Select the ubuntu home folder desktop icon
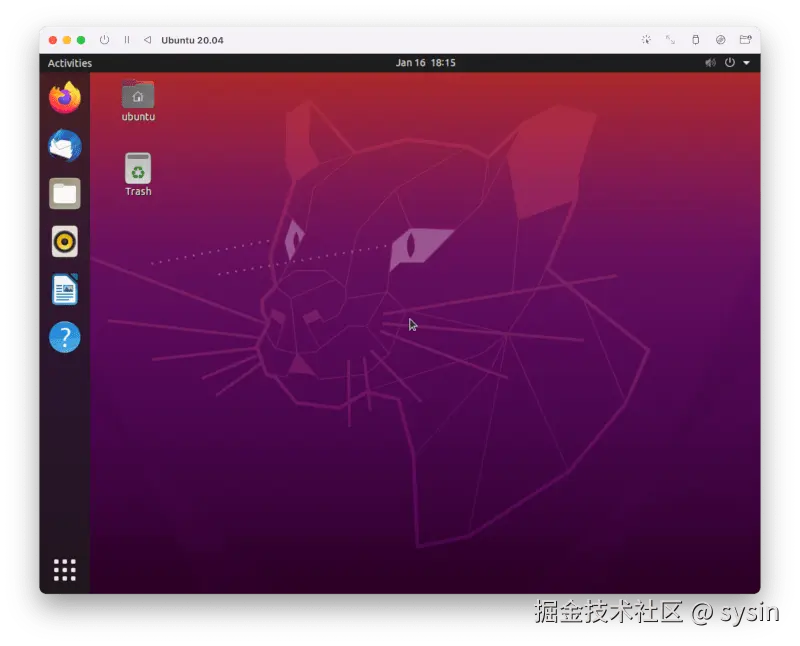 138,101
